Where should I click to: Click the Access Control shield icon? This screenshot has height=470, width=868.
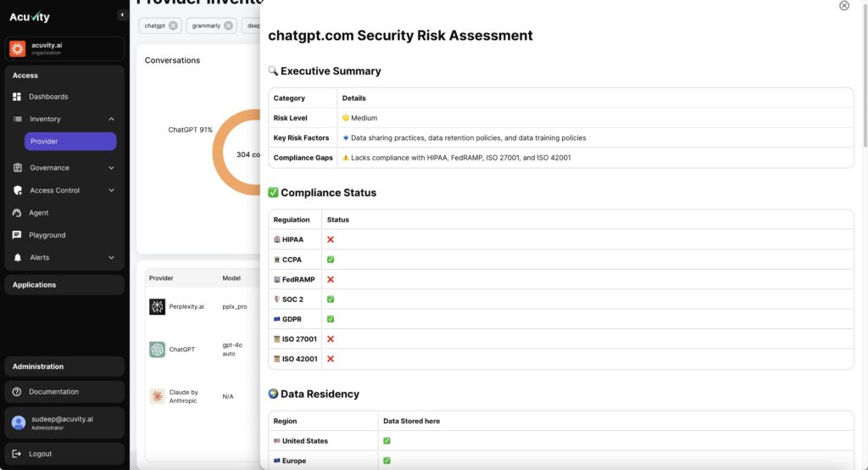click(x=18, y=190)
